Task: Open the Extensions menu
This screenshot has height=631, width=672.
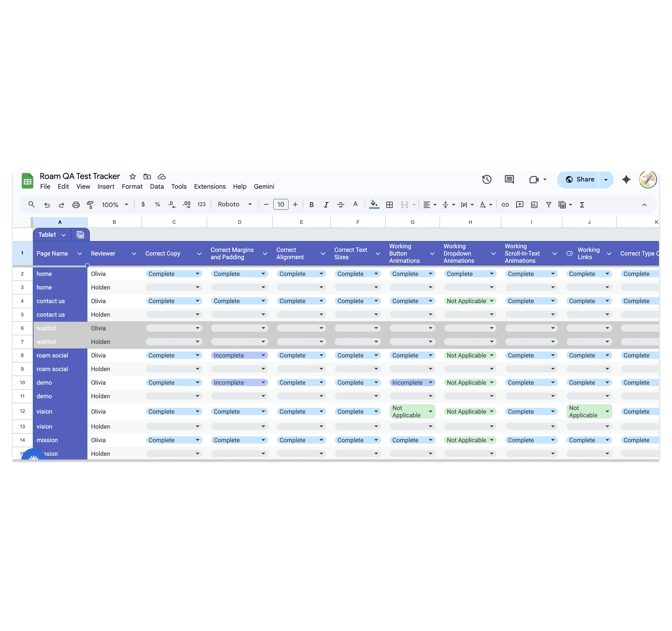Action: click(210, 186)
